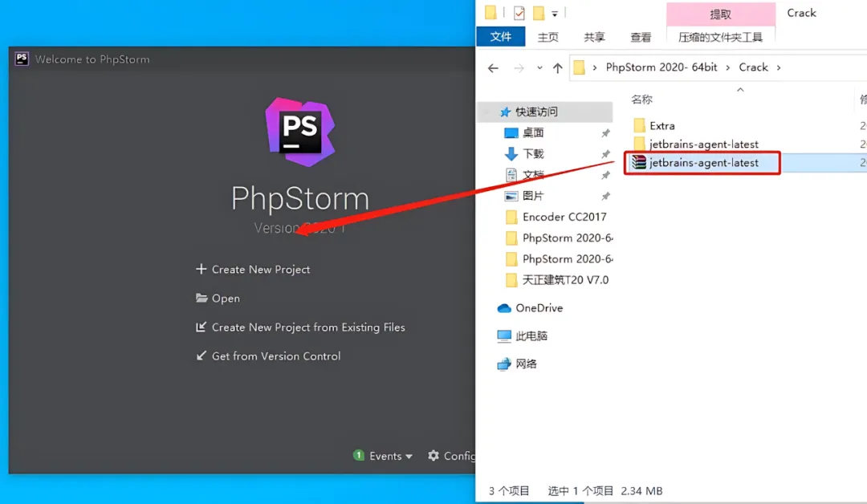Expand the chevron after Crack in the path
867x504 pixels.
click(779, 67)
